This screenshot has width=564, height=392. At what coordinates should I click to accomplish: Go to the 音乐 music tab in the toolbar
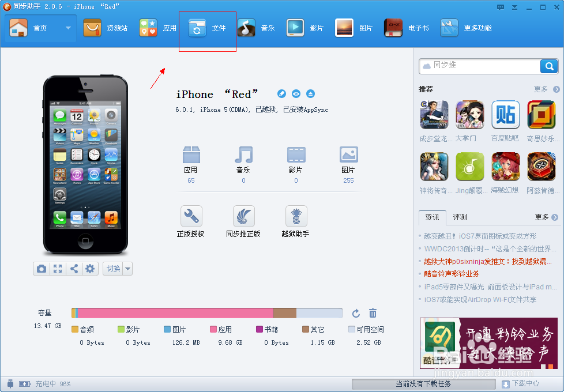pyautogui.click(x=256, y=28)
